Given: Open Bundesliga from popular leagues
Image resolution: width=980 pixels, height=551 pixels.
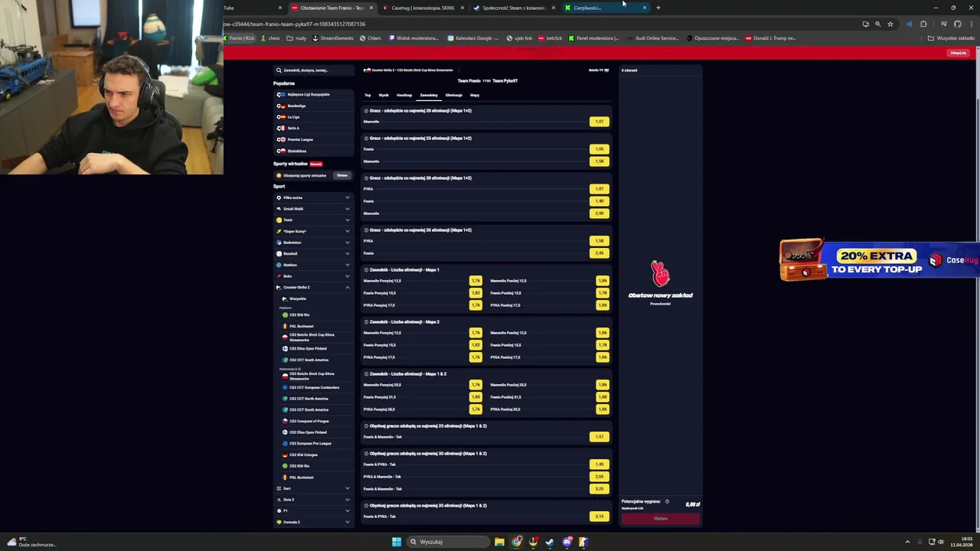Looking at the screenshot, I should [x=314, y=106].
